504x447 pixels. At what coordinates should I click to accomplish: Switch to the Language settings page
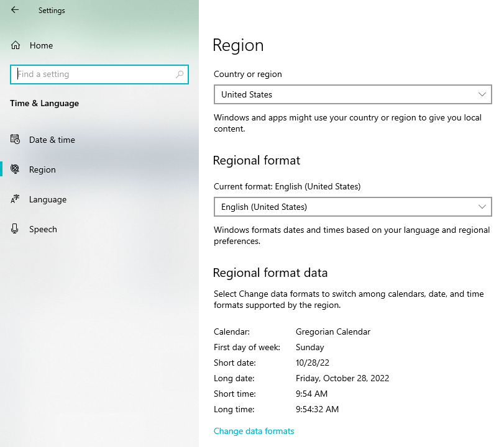click(x=48, y=199)
